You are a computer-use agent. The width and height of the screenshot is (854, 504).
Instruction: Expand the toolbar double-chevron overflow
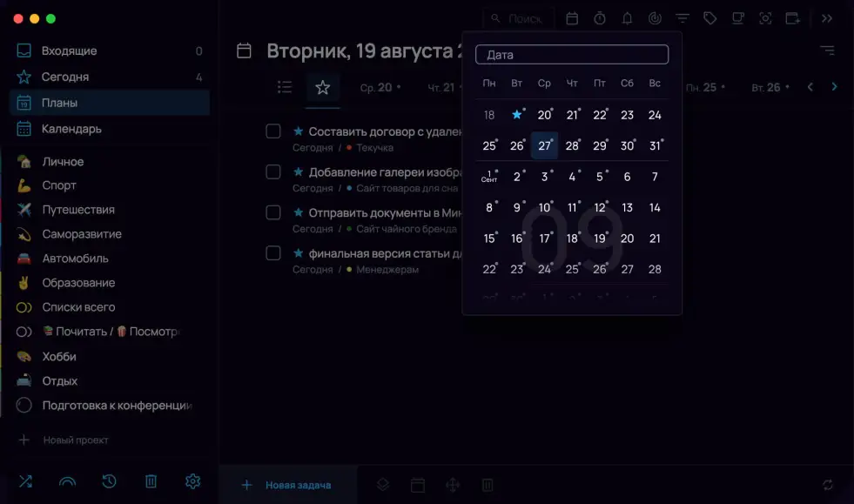coord(827,18)
